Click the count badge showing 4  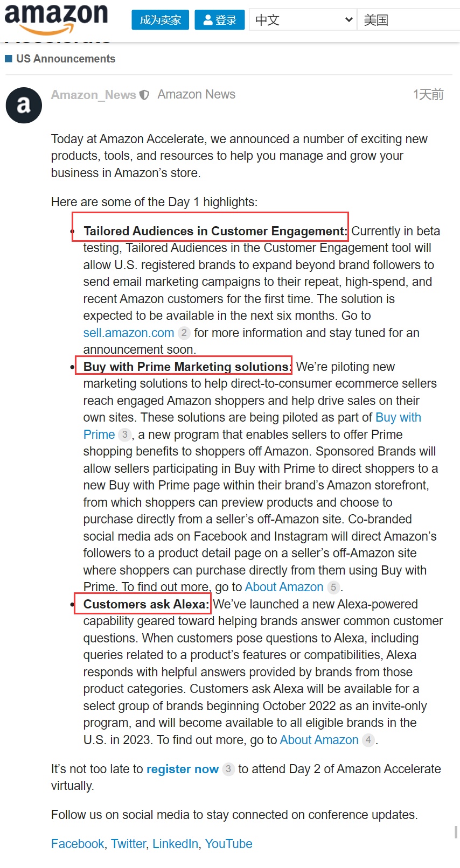368,740
